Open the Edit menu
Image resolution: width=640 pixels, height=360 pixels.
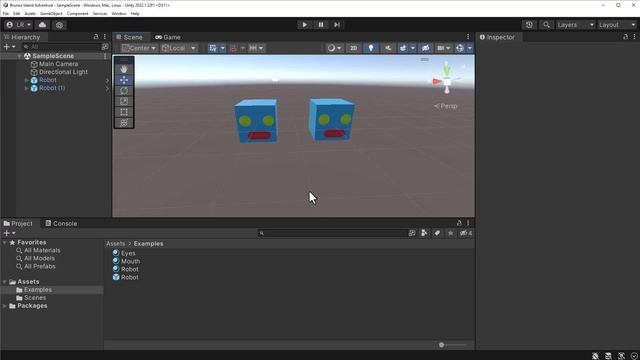coord(16,13)
